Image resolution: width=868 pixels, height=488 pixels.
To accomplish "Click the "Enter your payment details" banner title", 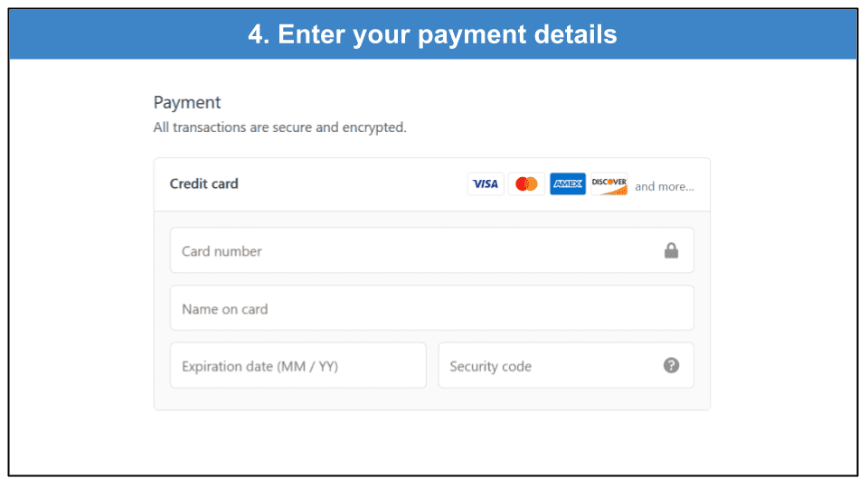I will pos(448,34).
